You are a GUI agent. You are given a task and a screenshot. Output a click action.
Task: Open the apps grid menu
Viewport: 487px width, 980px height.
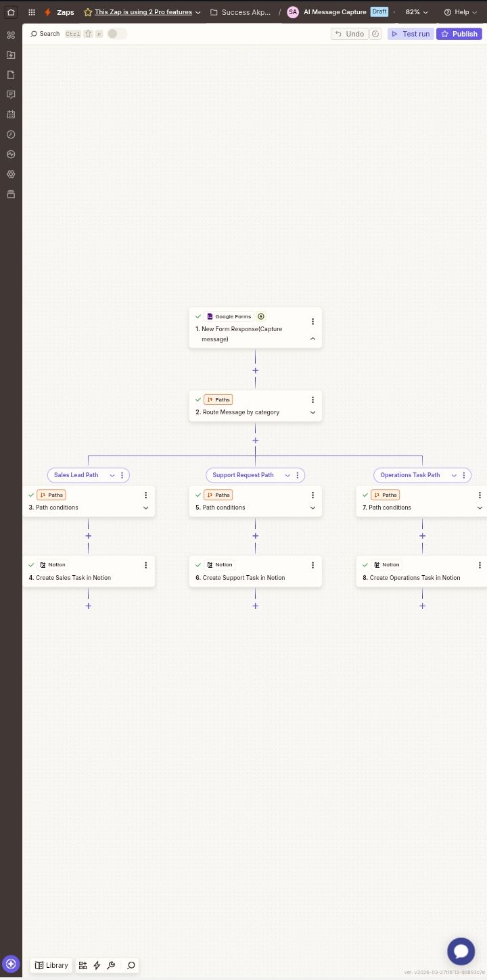pyautogui.click(x=32, y=12)
